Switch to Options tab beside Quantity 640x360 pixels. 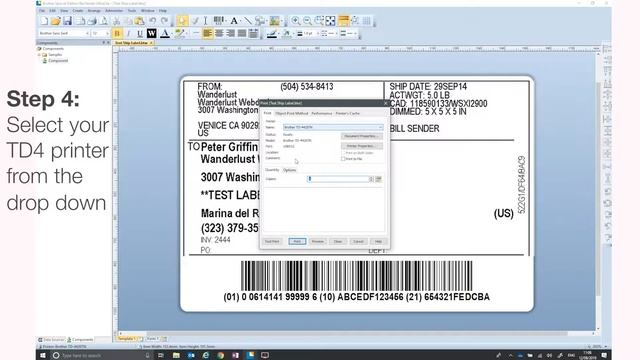[x=289, y=170]
